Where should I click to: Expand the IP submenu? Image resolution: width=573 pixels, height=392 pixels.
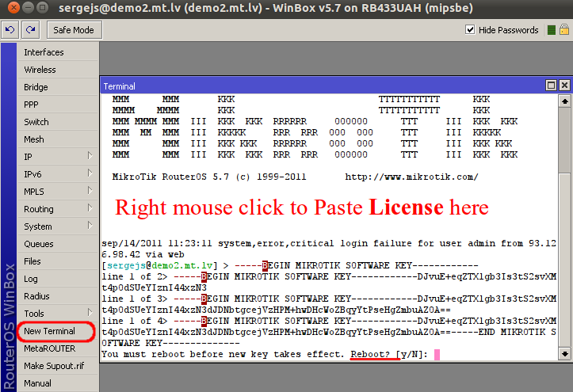click(x=90, y=157)
